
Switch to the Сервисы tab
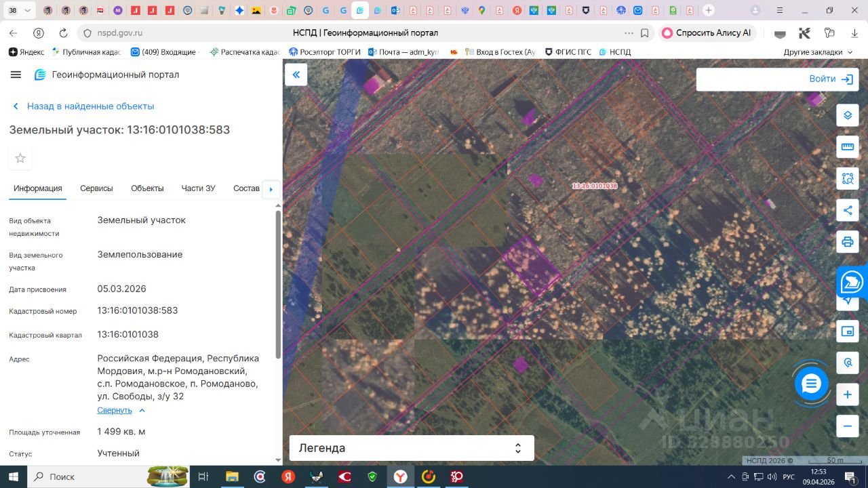point(96,188)
